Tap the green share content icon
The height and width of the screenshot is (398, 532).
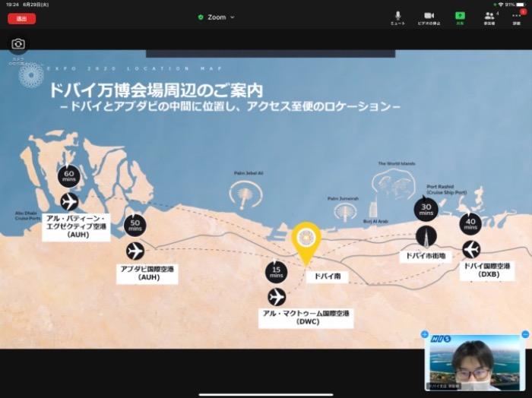460,17
